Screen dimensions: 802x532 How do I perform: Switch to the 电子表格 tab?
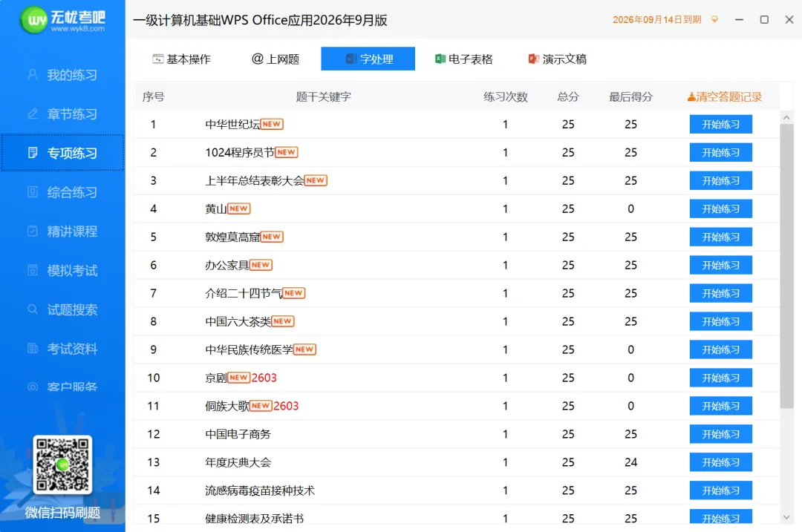tap(463, 59)
